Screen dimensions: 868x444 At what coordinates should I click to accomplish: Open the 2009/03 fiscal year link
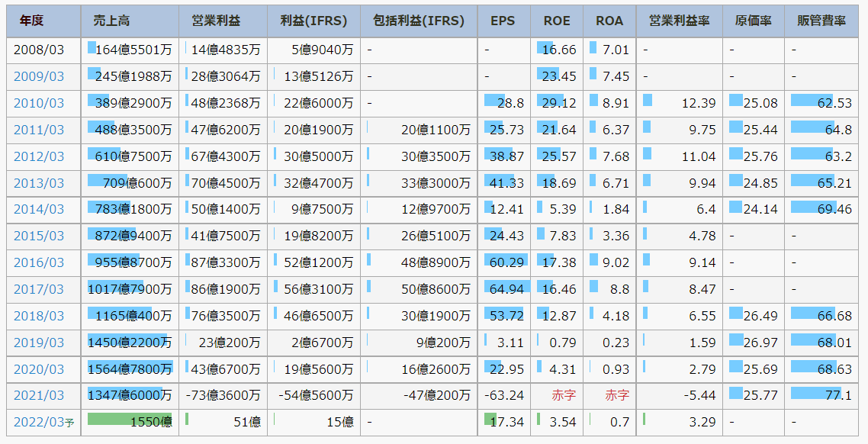[39, 76]
